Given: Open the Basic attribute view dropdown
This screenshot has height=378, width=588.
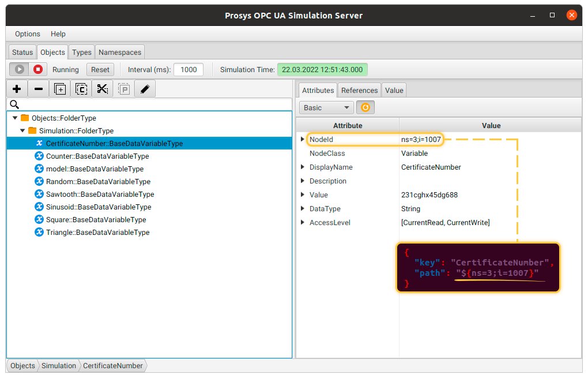Looking at the screenshot, I should [326, 108].
